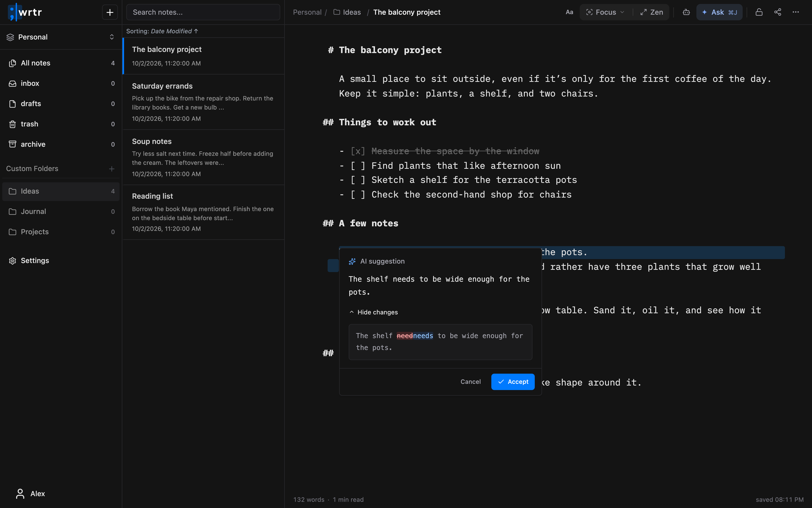The width and height of the screenshot is (812, 508).
Task: Click the AI suggestion sparkle icon
Action: 352,261
